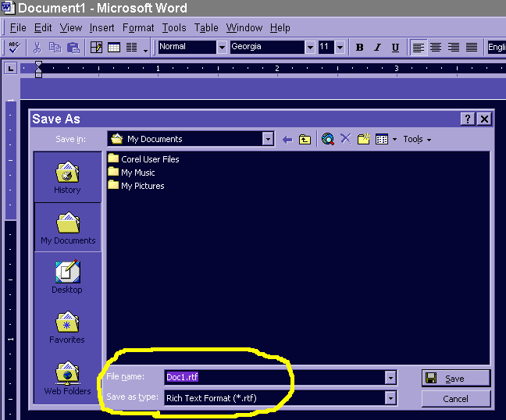Click the Save As help question mark
Screen dimensions: 506x420
coord(468,119)
